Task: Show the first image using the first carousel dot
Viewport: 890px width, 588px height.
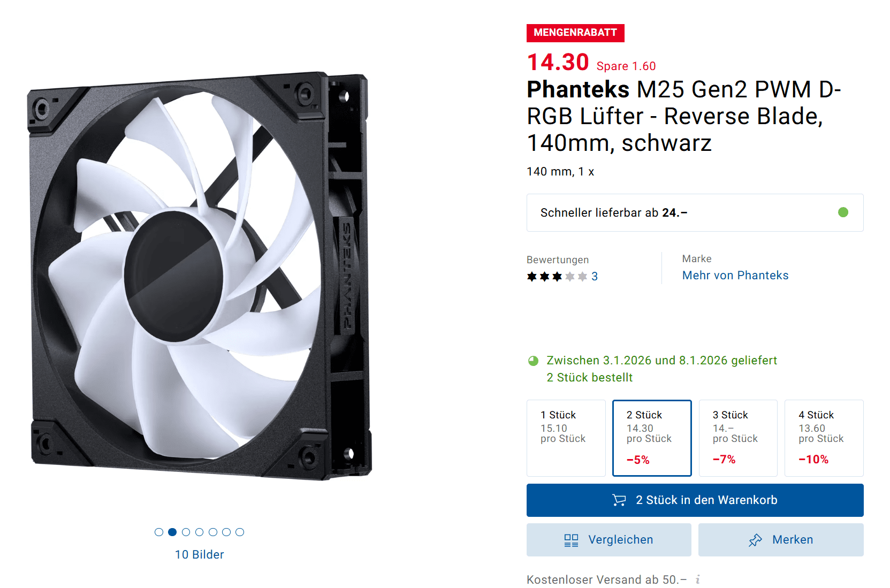Action: click(x=159, y=532)
